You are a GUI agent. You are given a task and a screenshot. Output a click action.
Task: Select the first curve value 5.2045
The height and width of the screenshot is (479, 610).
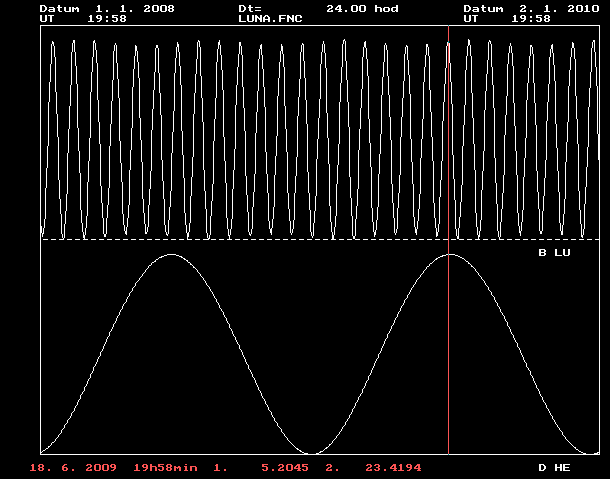coord(281,467)
